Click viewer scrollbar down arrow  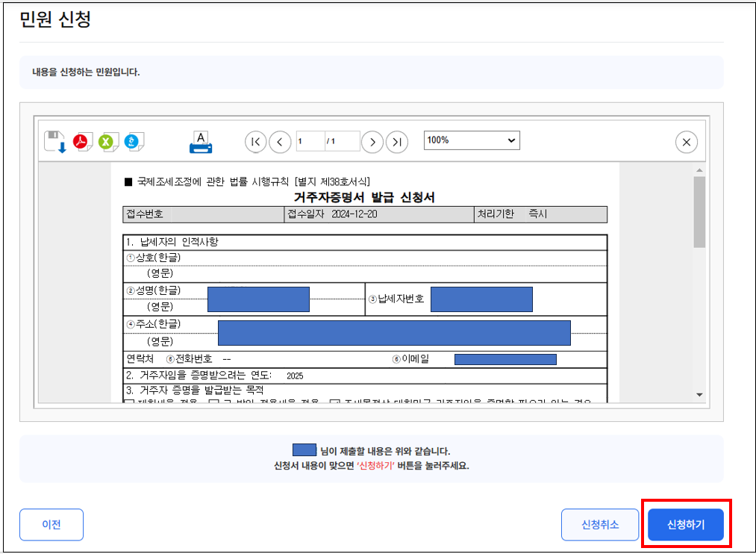tap(699, 395)
